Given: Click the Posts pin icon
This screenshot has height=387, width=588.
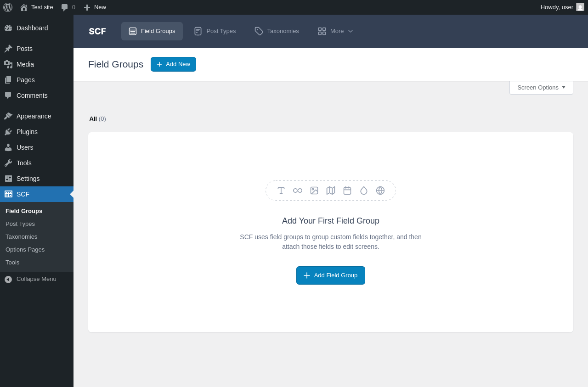Looking at the screenshot, I should [x=8, y=49].
